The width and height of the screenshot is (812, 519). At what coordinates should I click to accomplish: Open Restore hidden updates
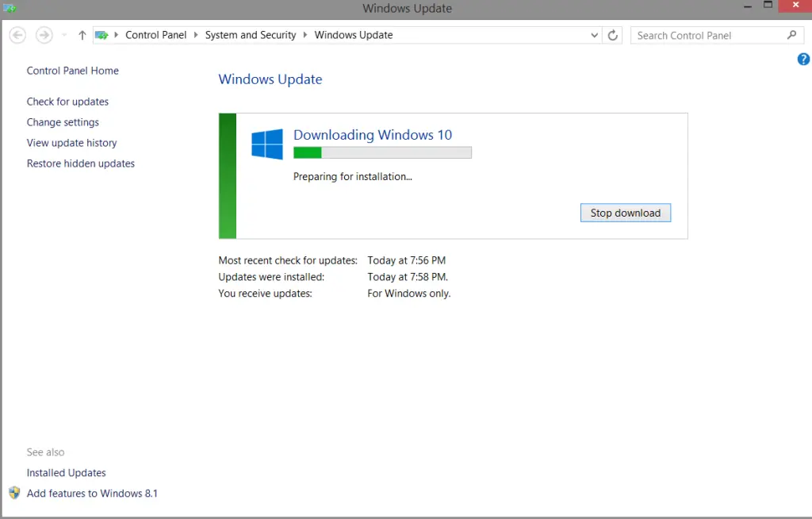click(81, 163)
